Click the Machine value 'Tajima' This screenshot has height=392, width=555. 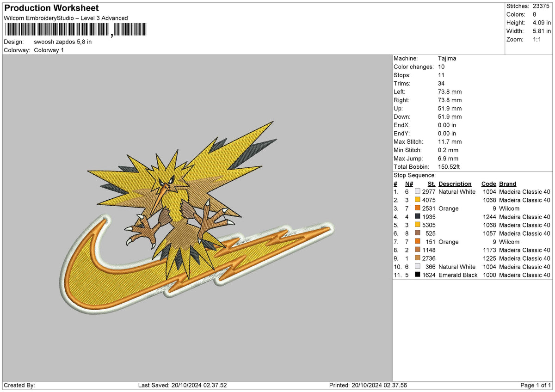[x=448, y=58]
